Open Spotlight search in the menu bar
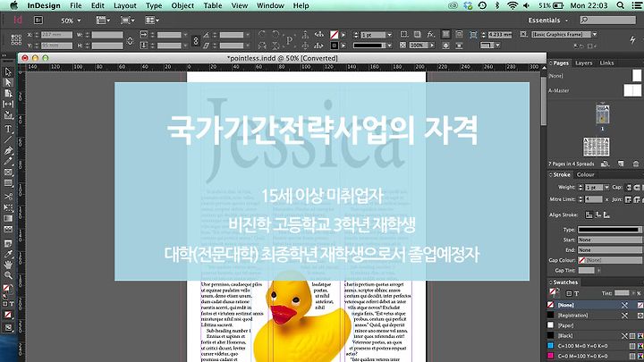 621,5
